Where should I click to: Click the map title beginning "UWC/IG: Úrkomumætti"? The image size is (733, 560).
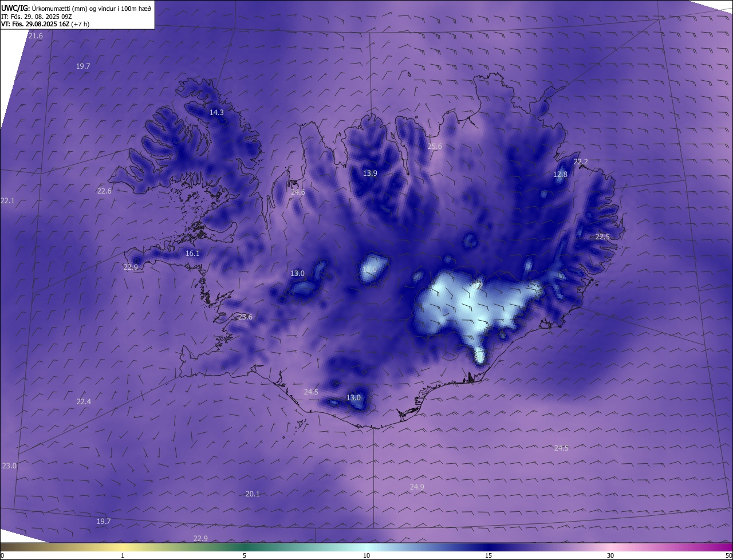click(76, 8)
